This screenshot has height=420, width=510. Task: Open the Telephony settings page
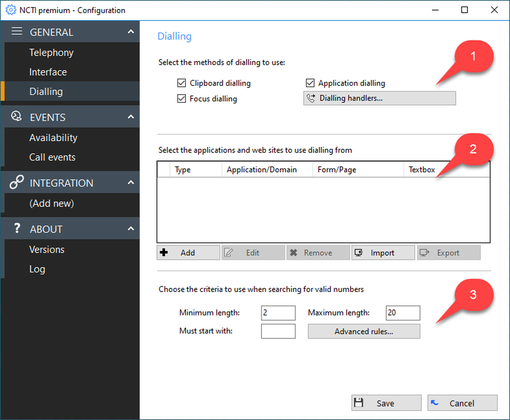51,53
